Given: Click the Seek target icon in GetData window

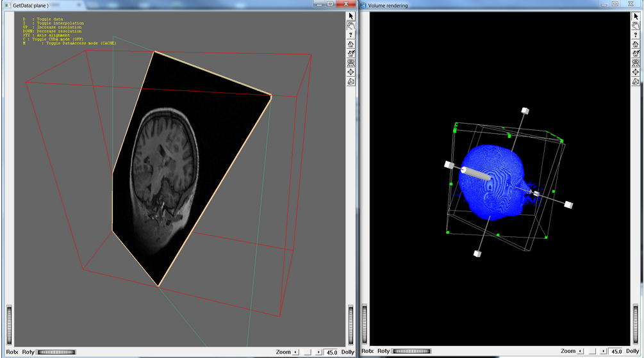Looking at the screenshot, I should (351, 72).
